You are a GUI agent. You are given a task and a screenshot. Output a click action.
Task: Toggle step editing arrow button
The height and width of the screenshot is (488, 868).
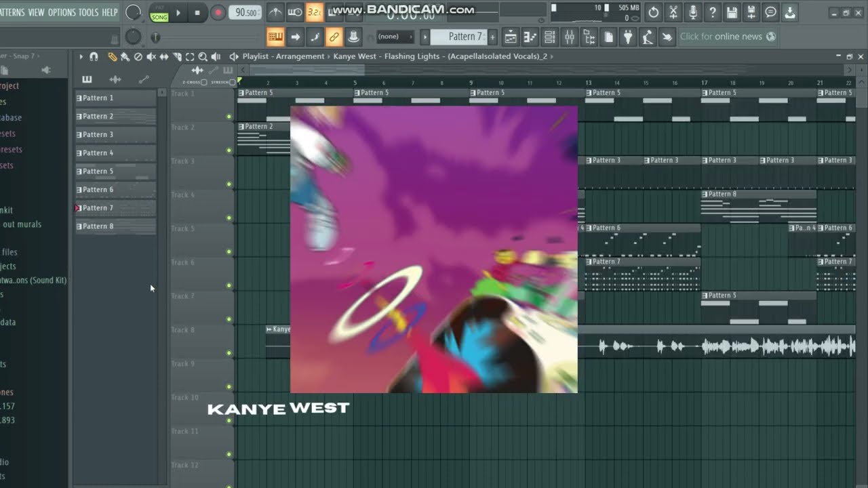click(x=295, y=37)
